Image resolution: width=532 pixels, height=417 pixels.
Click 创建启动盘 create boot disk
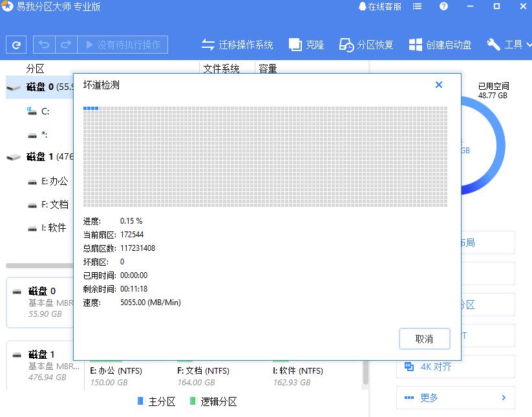440,45
